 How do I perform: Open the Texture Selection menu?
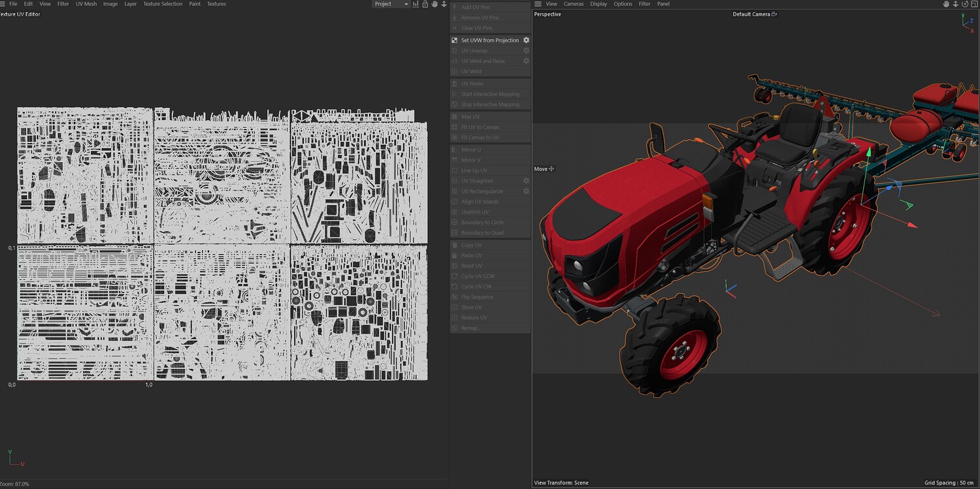pyautogui.click(x=163, y=4)
